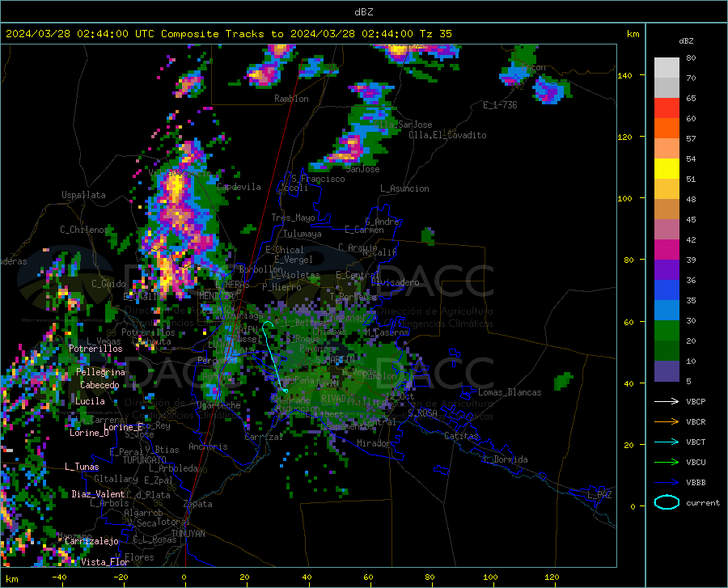This screenshot has height=588, width=728.
Task: Click the 'L_Tunas' map label
Action: tap(82, 467)
